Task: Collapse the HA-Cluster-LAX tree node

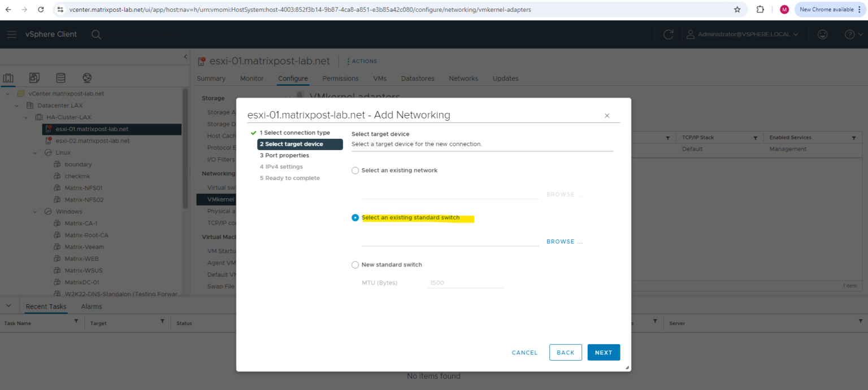Action: click(25, 117)
